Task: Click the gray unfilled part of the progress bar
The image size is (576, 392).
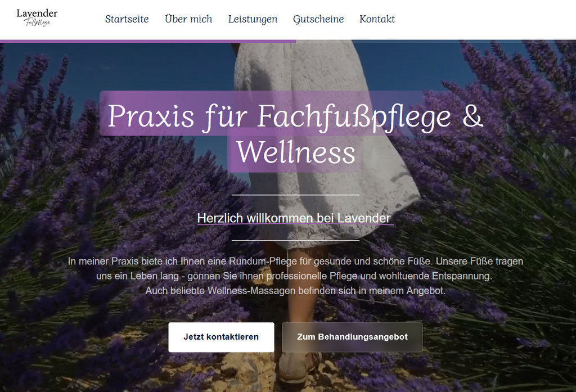Action: [436, 42]
